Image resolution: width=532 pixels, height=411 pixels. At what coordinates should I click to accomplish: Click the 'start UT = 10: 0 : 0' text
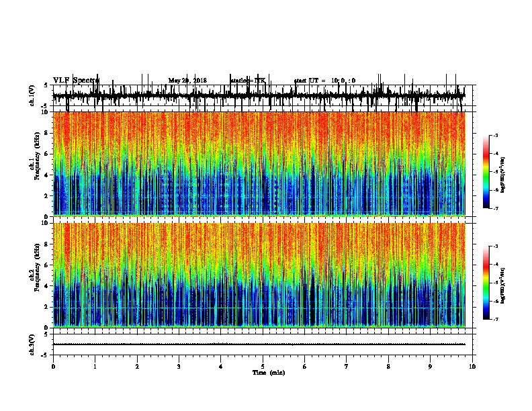(x=324, y=81)
